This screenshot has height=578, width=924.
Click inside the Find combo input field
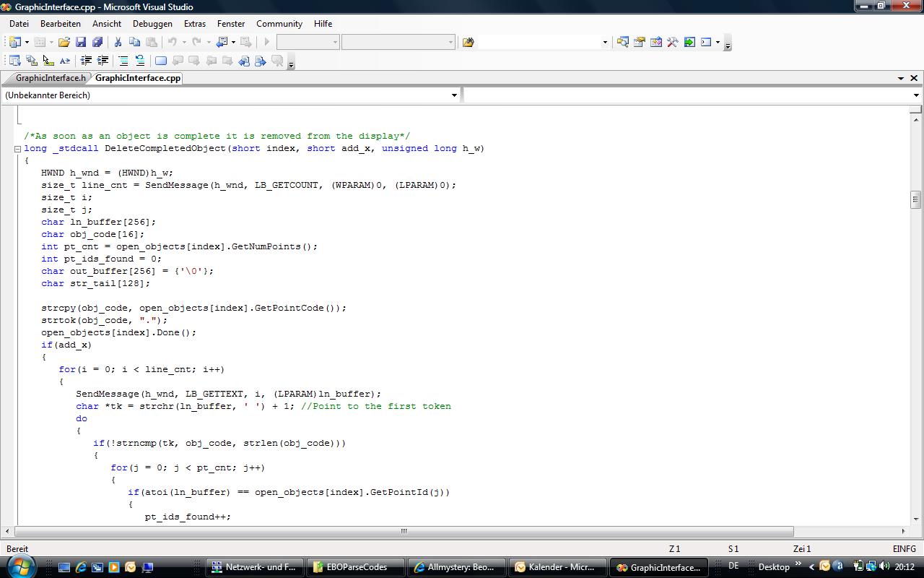coord(539,42)
